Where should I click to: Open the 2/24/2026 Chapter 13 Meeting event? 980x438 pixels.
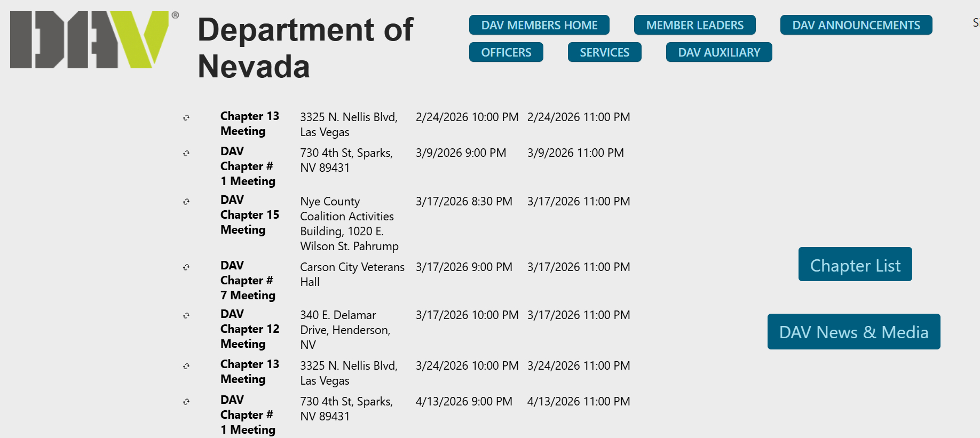click(249, 124)
